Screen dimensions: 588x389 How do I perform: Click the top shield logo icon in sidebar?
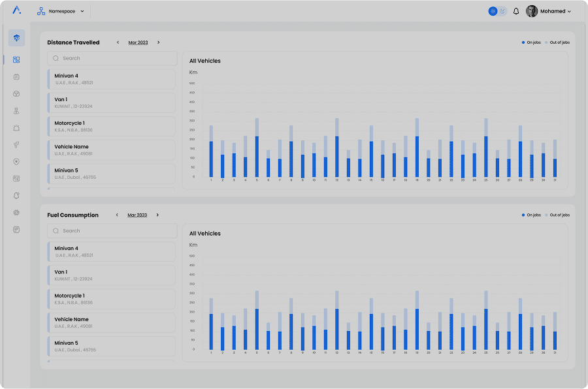tap(16, 38)
